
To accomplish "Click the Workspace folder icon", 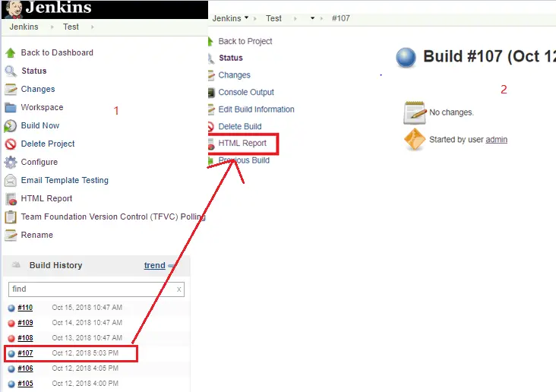I will click(11, 107).
